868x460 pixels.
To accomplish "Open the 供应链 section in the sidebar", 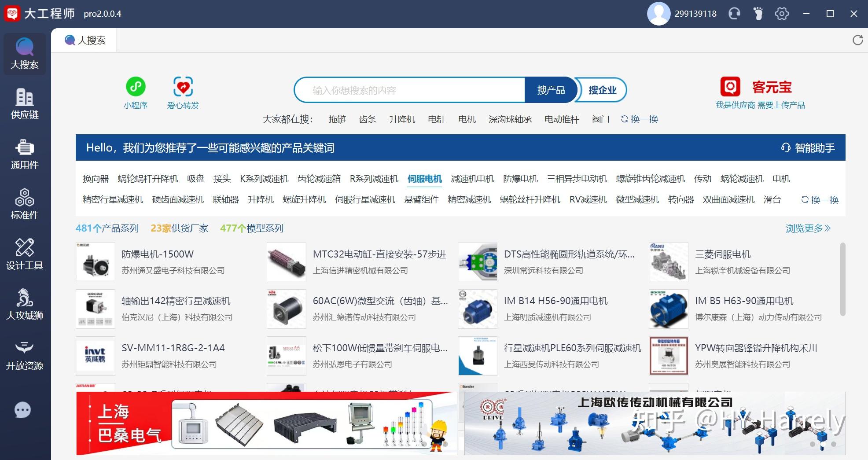I will pyautogui.click(x=25, y=104).
